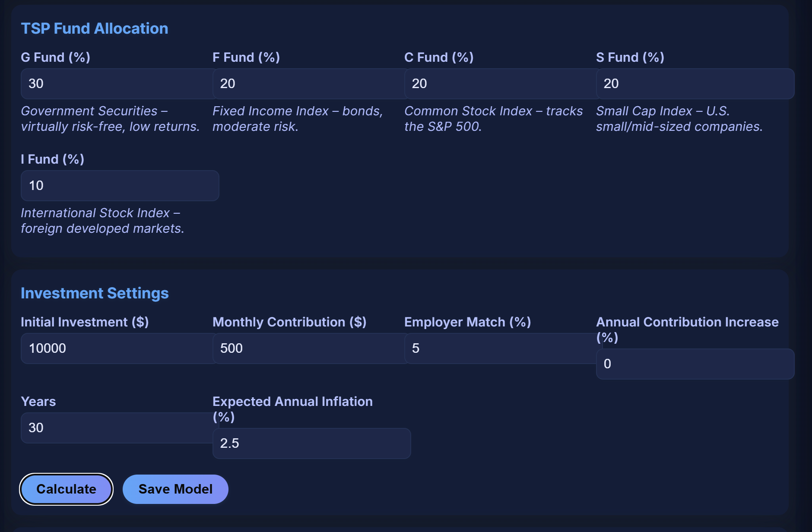Click the International Stock Index description
Screen dimensions: 812x532
(x=102, y=221)
